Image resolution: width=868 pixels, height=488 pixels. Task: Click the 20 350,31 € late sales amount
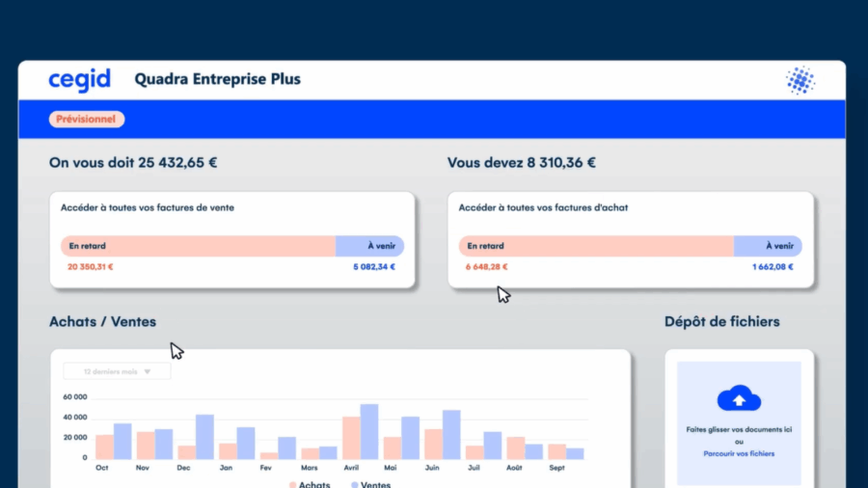coord(91,267)
